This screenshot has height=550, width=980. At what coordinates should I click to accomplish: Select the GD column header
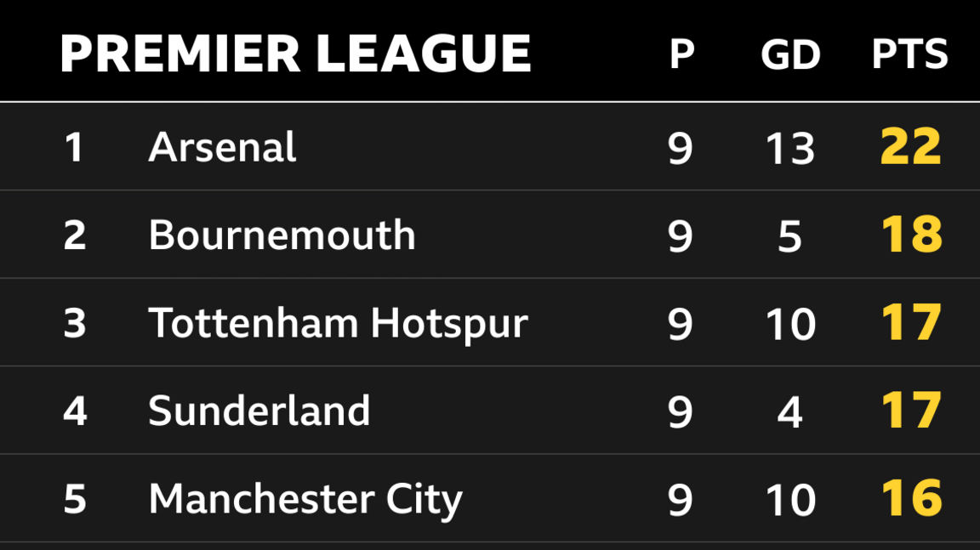pos(790,55)
